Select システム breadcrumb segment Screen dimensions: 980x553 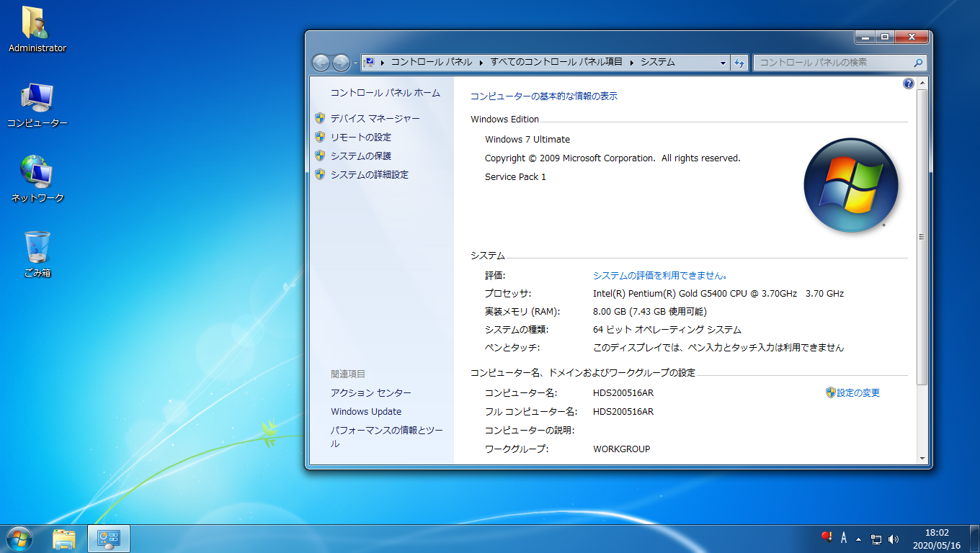pos(658,62)
